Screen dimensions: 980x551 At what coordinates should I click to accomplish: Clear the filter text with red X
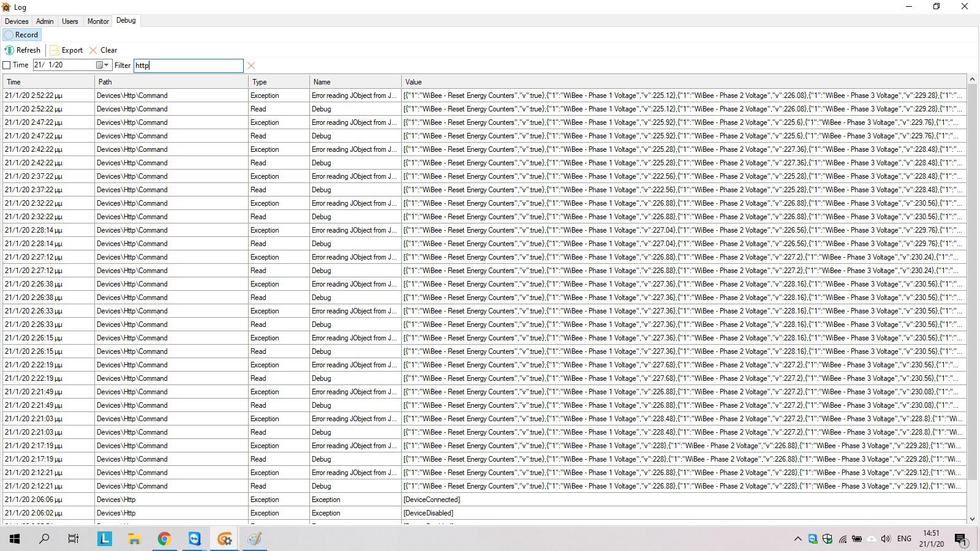click(251, 66)
